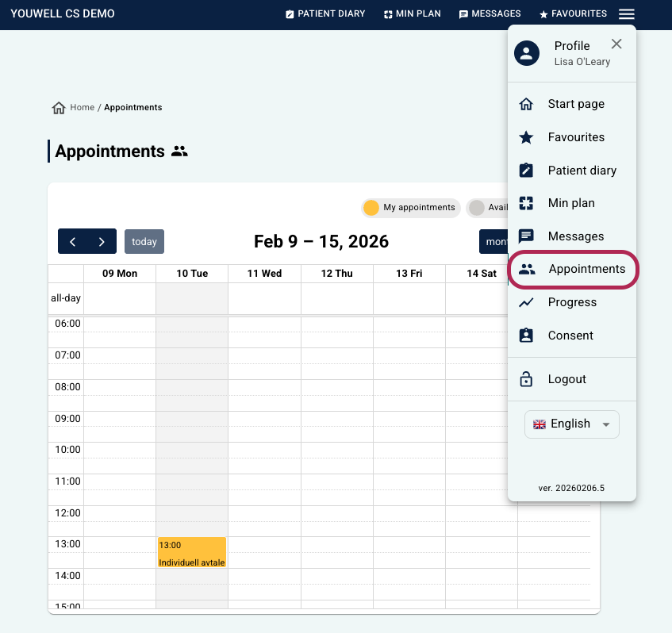Select Favourites in the side menu
The width and height of the screenshot is (672, 633).
572,137
